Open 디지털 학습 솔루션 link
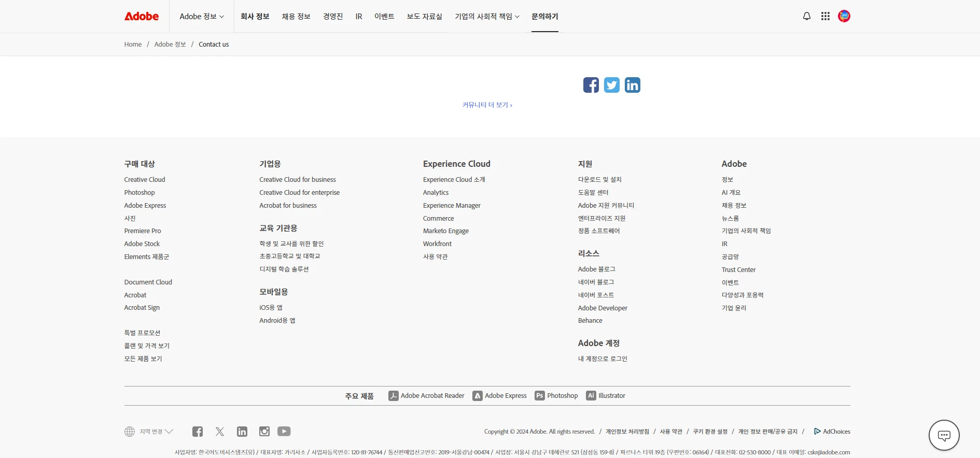980x458 pixels. (x=284, y=269)
